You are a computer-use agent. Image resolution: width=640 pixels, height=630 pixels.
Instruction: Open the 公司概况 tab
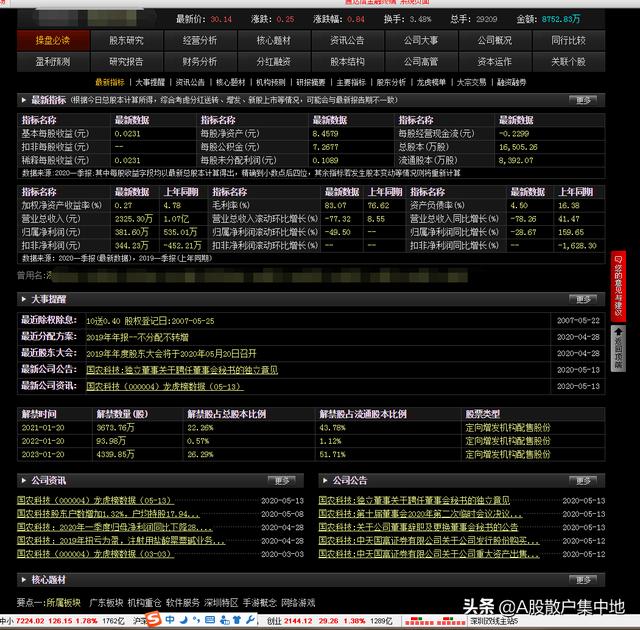tap(495, 40)
